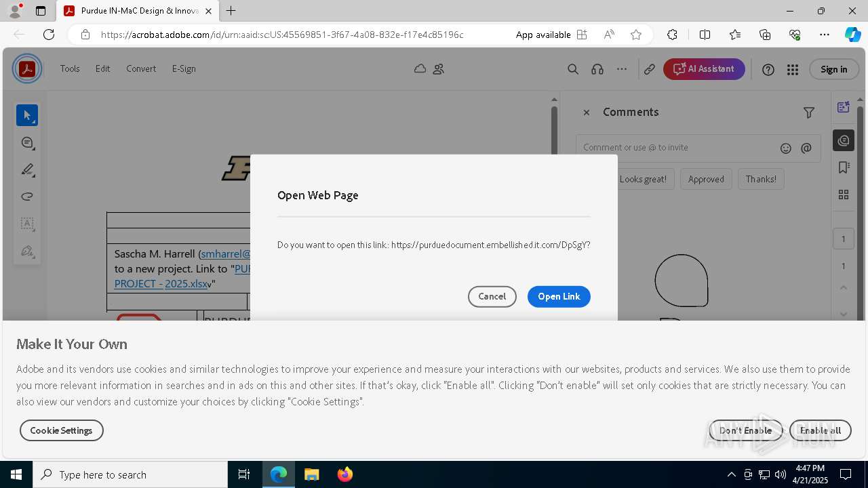868x488 pixels.
Task: Open the split screen browser icon
Action: tap(705, 35)
